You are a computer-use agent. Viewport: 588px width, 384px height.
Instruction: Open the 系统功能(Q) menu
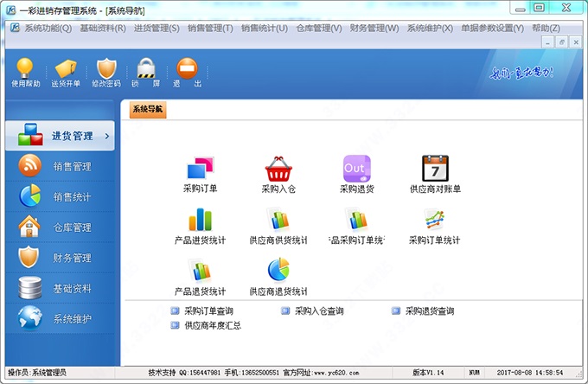tap(48, 29)
